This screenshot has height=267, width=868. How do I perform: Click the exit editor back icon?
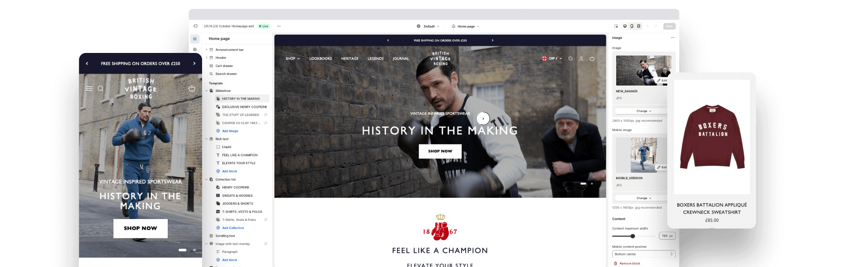pos(195,26)
